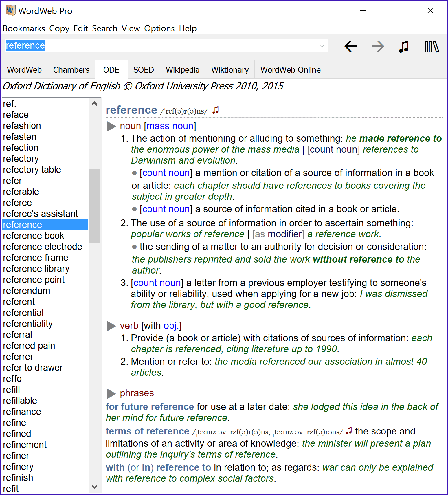The image size is (448, 495).
Task: Switch to the WordWeb tab
Action: [24, 70]
